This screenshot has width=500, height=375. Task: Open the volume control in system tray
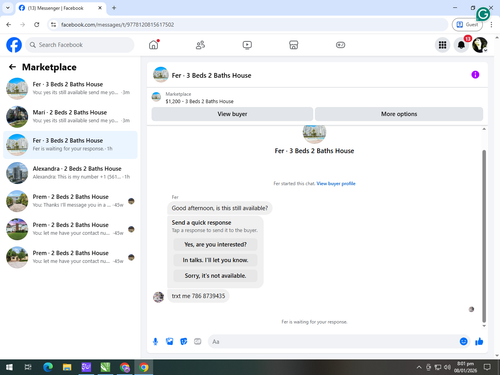pos(447,367)
